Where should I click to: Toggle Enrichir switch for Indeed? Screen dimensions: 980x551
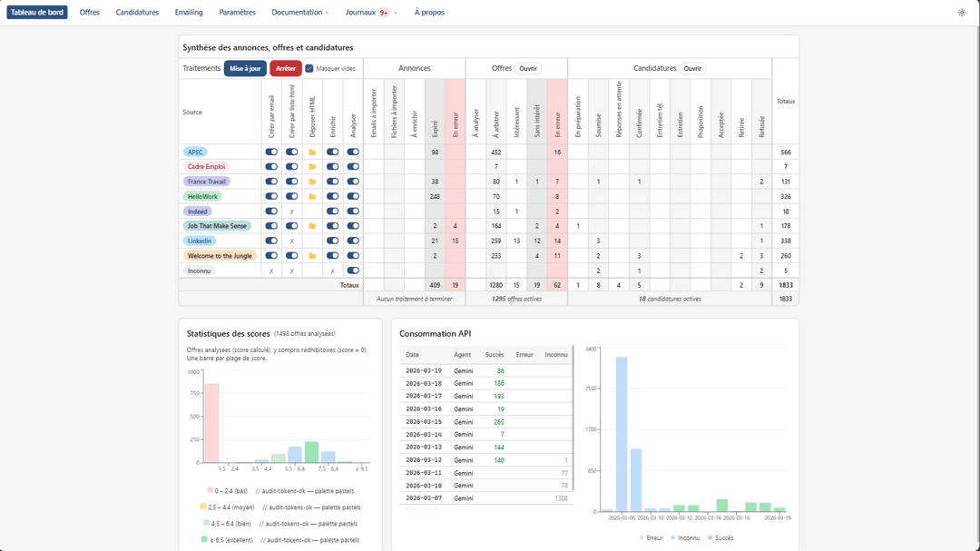332,212
